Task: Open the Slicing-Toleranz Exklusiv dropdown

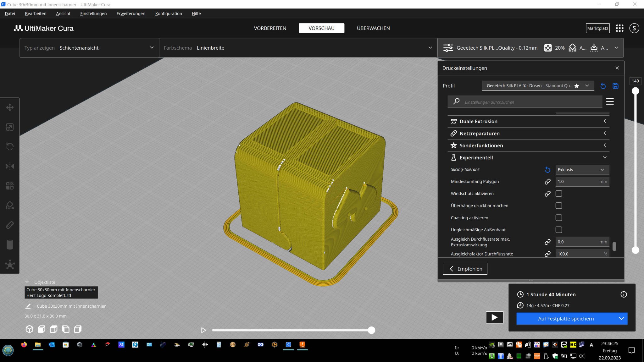Action: [x=582, y=170]
